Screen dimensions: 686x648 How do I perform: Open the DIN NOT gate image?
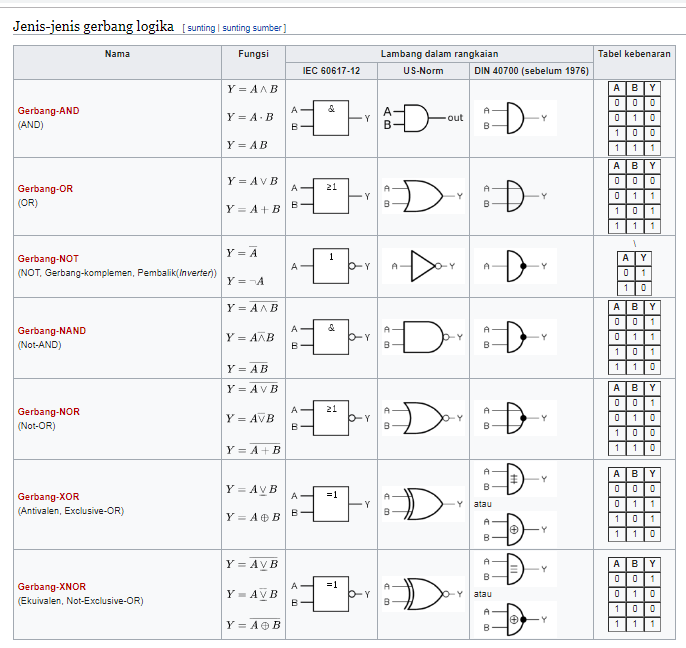tap(515, 266)
